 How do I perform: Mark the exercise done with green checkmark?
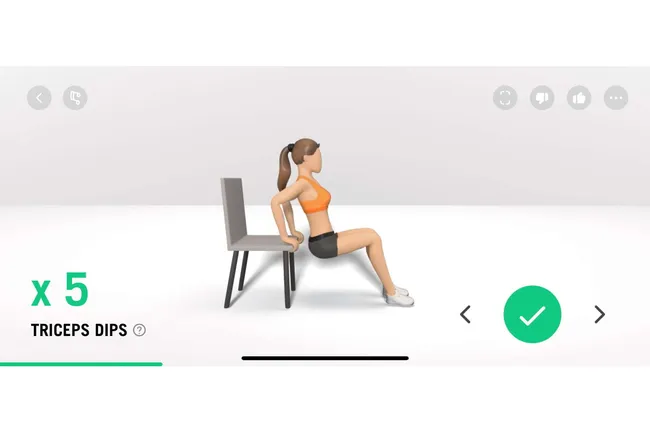tap(532, 314)
